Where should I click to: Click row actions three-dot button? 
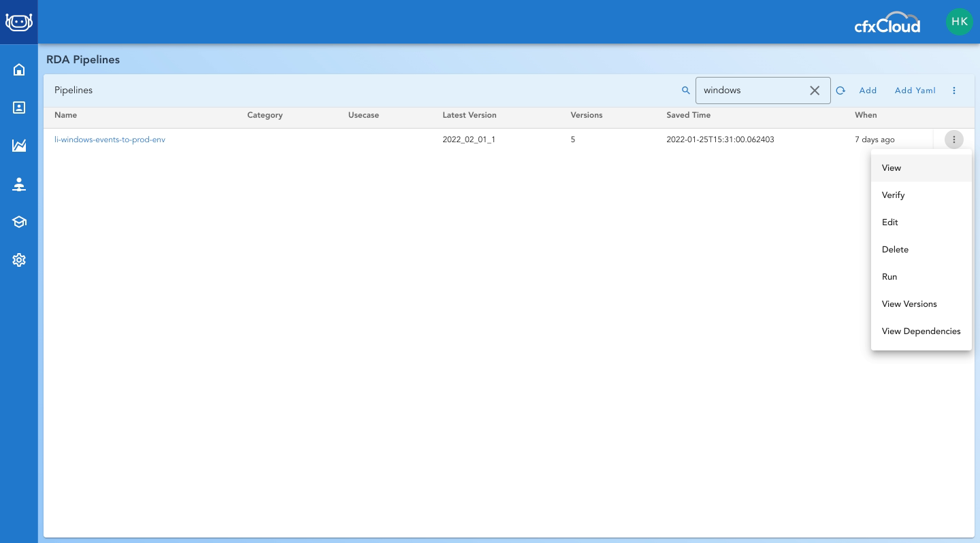pyautogui.click(x=954, y=139)
